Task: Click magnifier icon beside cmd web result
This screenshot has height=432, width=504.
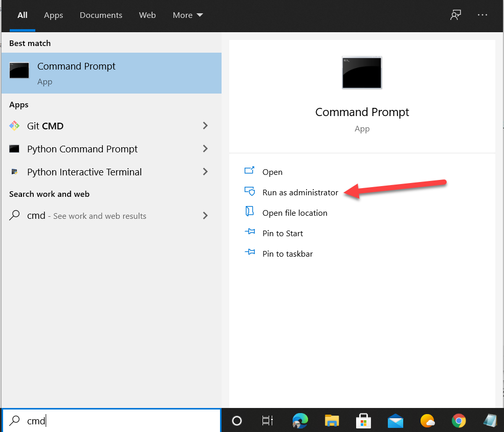Action: [14, 215]
